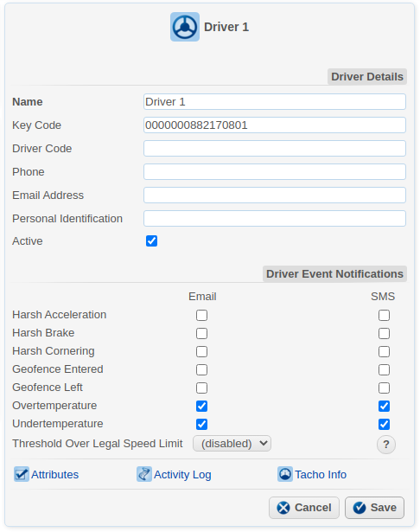Viewport: 420px width, 532px height.
Task: Open the speed limit help question mark
Action: click(386, 445)
